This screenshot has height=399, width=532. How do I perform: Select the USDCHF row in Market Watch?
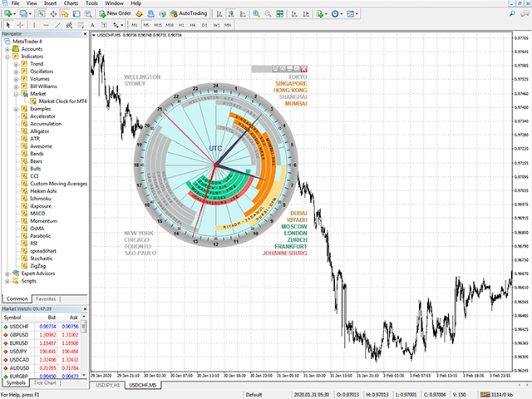(41, 327)
